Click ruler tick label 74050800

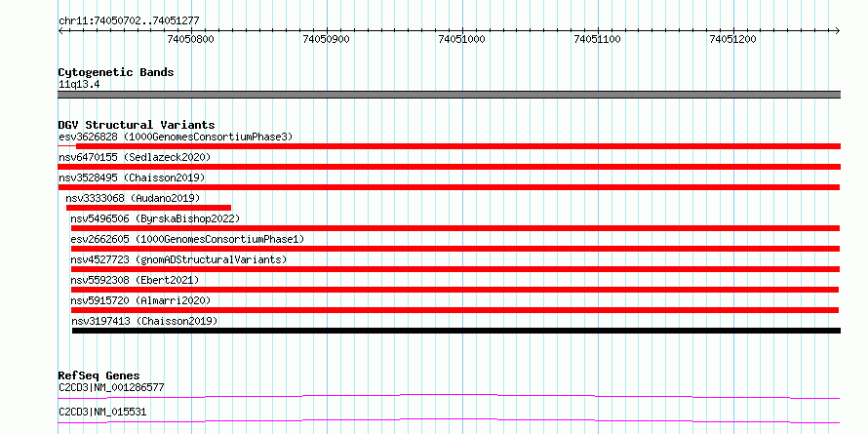point(190,39)
